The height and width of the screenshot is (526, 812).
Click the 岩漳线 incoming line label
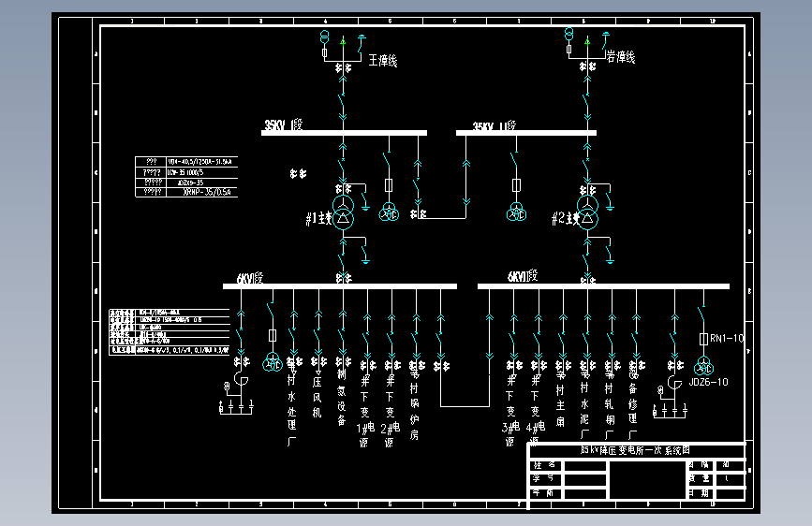620,57
